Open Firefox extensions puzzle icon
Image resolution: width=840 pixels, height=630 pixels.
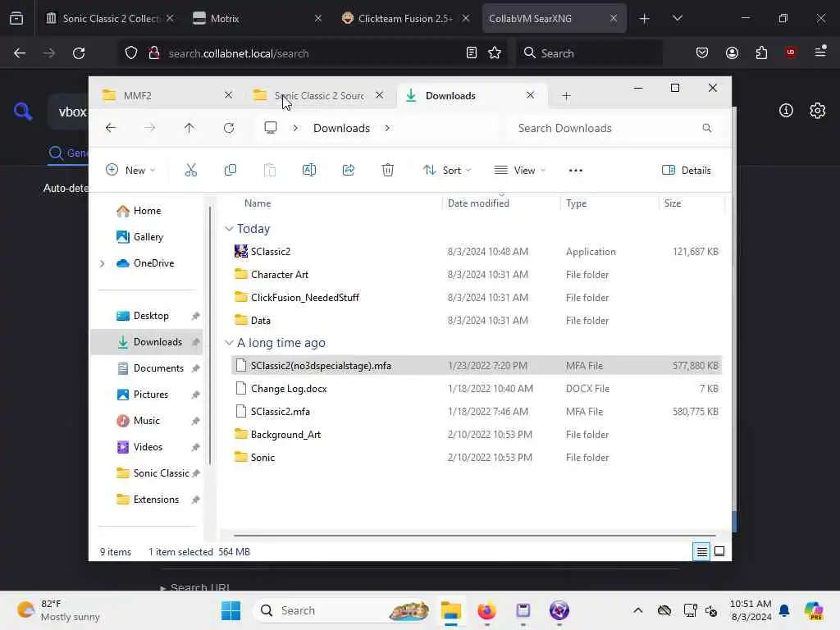[x=761, y=52]
